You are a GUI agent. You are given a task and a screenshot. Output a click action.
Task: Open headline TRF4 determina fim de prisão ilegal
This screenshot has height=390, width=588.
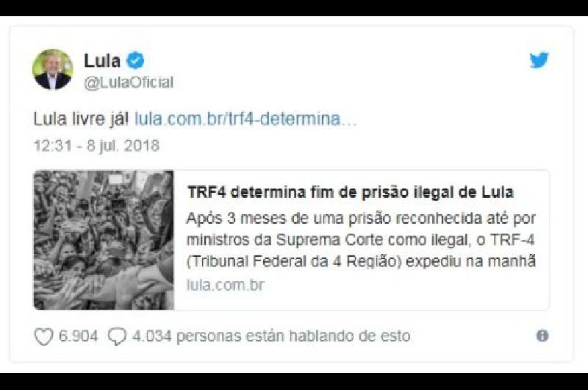pyautogui.click(x=351, y=192)
